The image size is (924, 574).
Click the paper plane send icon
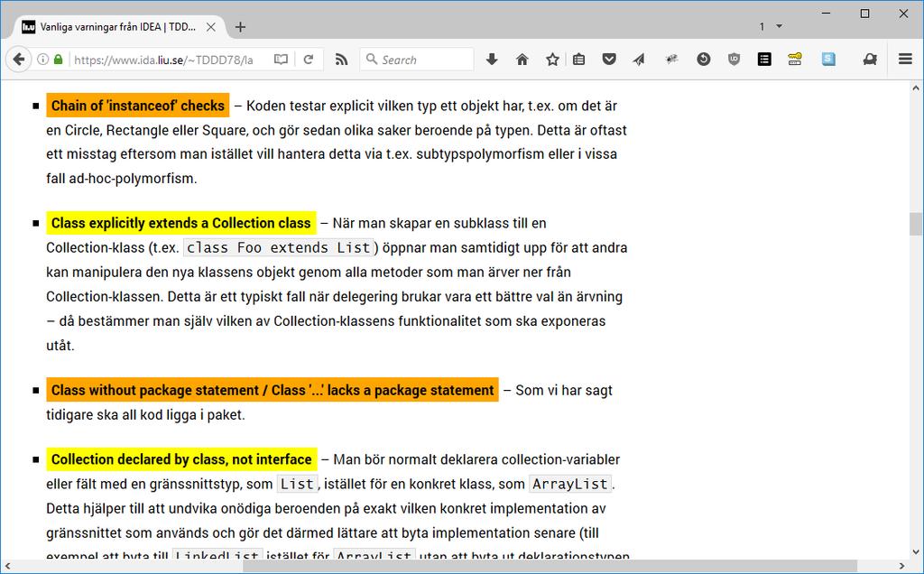coord(639,59)
